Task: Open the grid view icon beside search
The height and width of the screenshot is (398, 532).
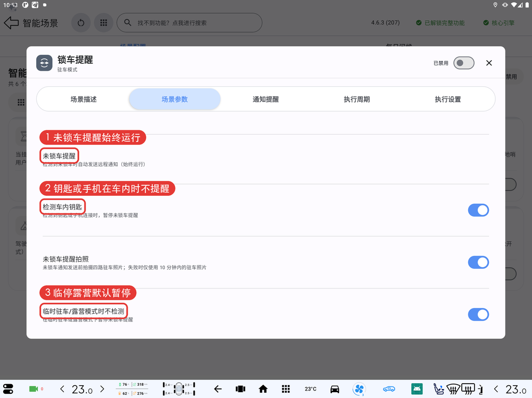Action: pos(104,23)
